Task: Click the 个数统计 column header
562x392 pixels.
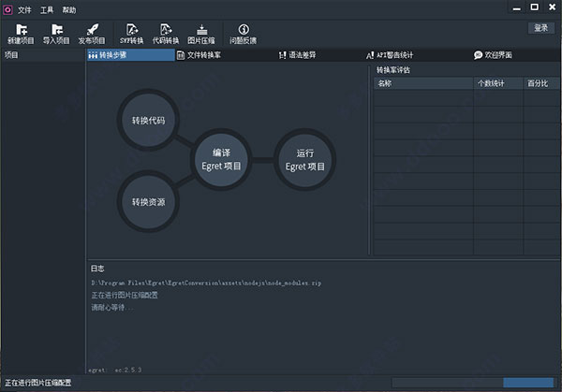Action: click(x=498, y=83)
